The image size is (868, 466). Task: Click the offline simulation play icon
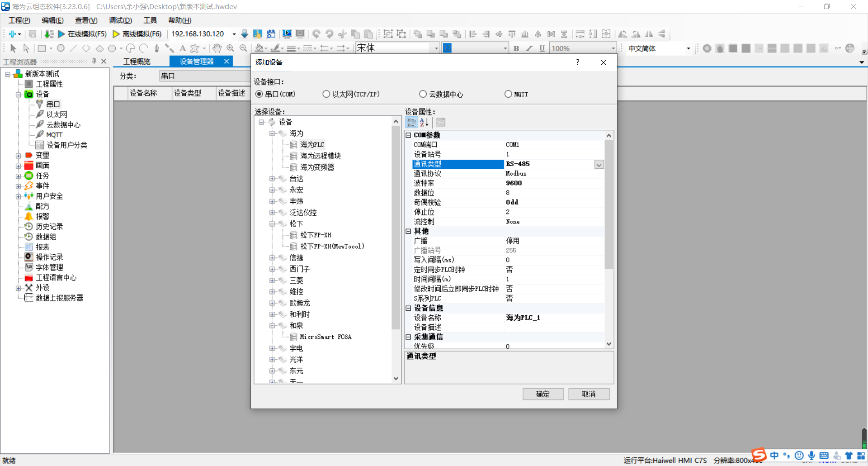pyautogui.click(x=116, y=34)
